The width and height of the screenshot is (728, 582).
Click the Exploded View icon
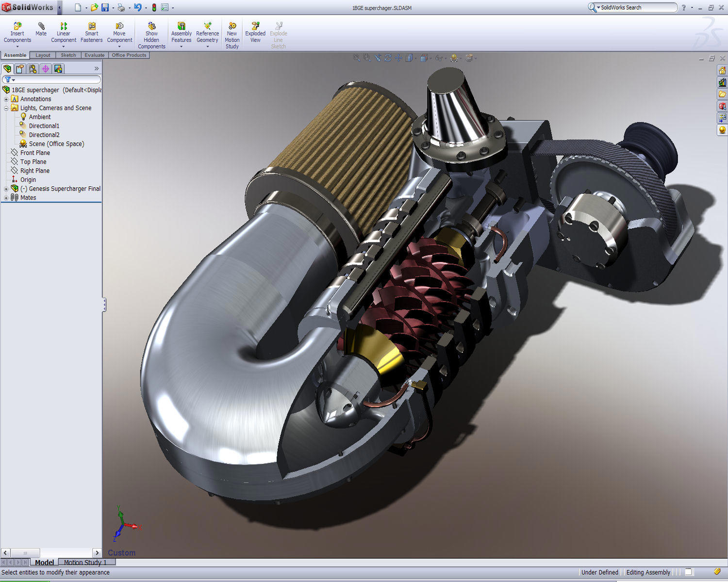tap(255, 26)
